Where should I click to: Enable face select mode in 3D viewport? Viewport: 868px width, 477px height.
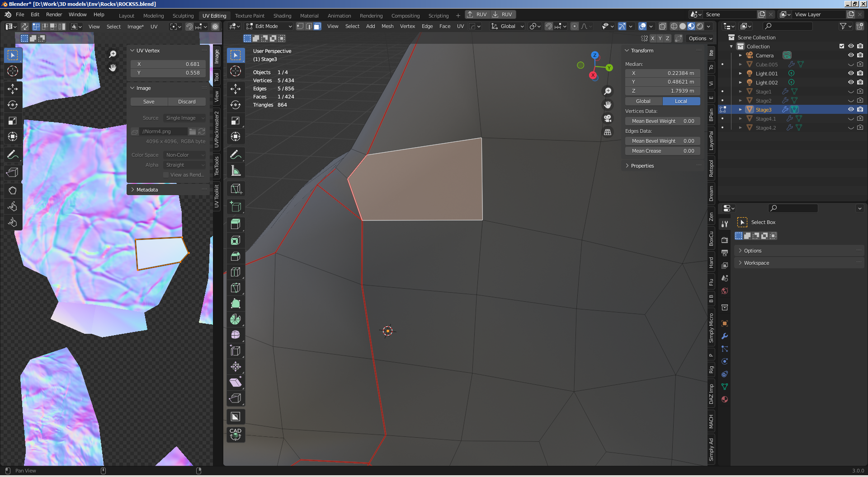coord(317,26)
